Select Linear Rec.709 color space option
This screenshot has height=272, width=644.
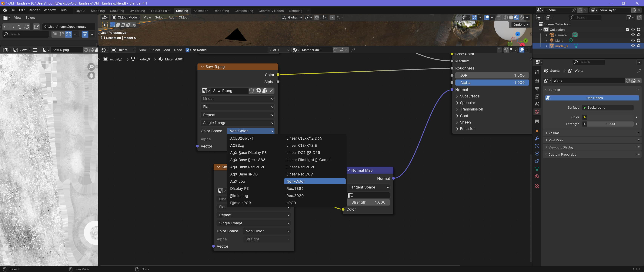point(315,174)
